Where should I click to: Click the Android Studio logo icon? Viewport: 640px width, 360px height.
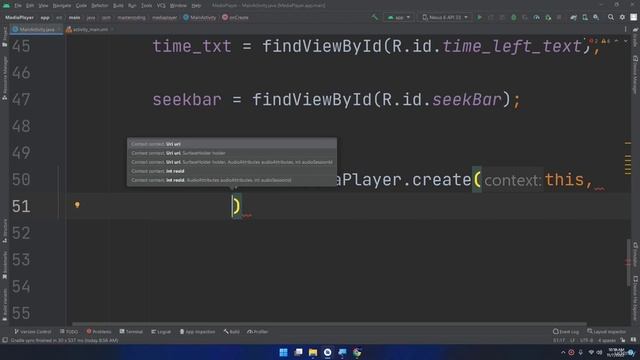pos(6,6)
